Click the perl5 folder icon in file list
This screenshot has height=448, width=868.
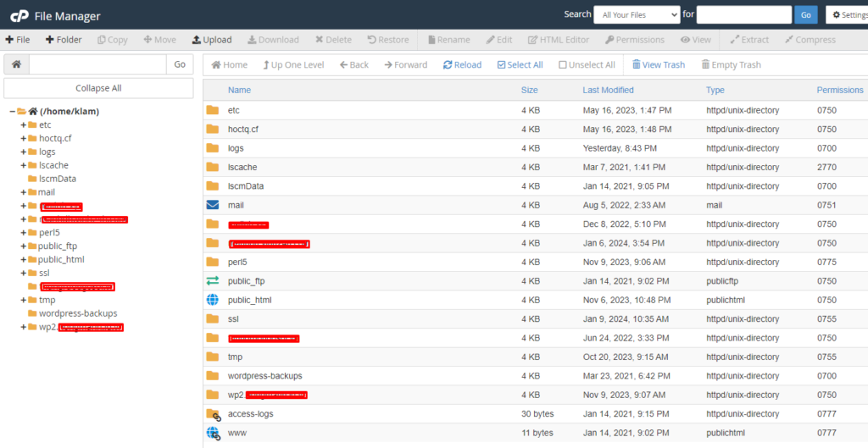point(213,262)
